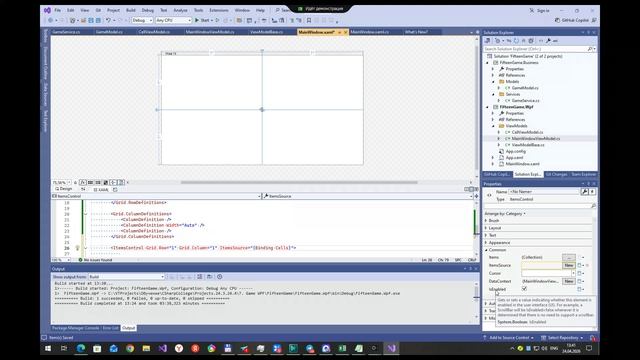Click Select Repository in status bar
The image size is (640, 360).
click(x=562, y=338)
